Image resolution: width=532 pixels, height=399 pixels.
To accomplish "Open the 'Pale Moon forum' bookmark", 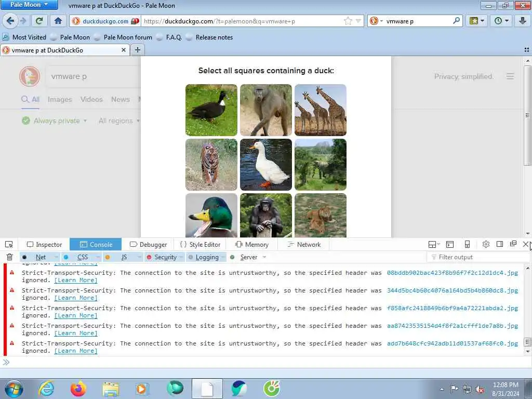I will pyautogui.click(x=123, y=37).
